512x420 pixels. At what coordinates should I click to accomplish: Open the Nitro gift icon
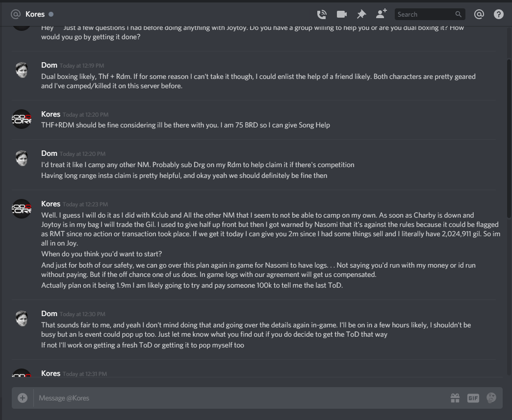[x=455, y=398]
